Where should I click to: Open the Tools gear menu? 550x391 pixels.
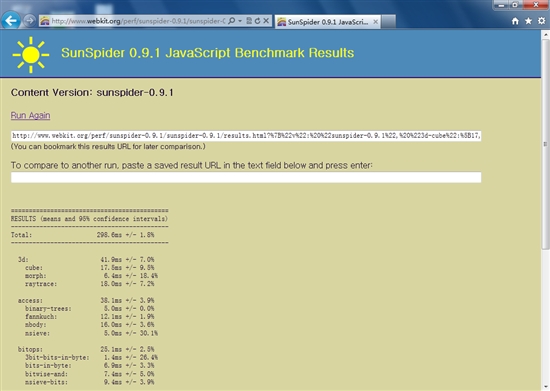(x=542, y=21)
